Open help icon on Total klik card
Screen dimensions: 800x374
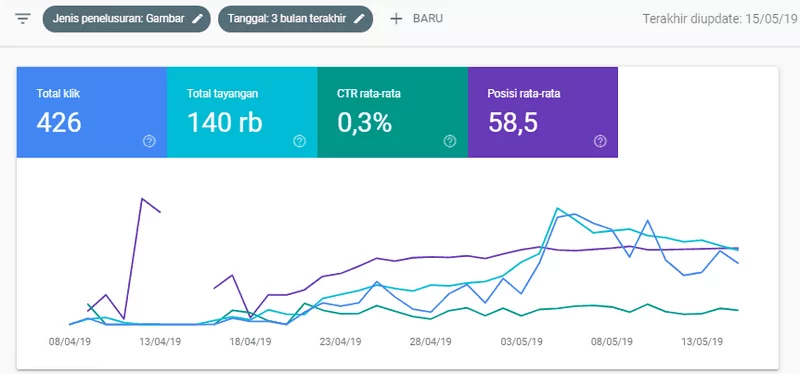[149, 141]
